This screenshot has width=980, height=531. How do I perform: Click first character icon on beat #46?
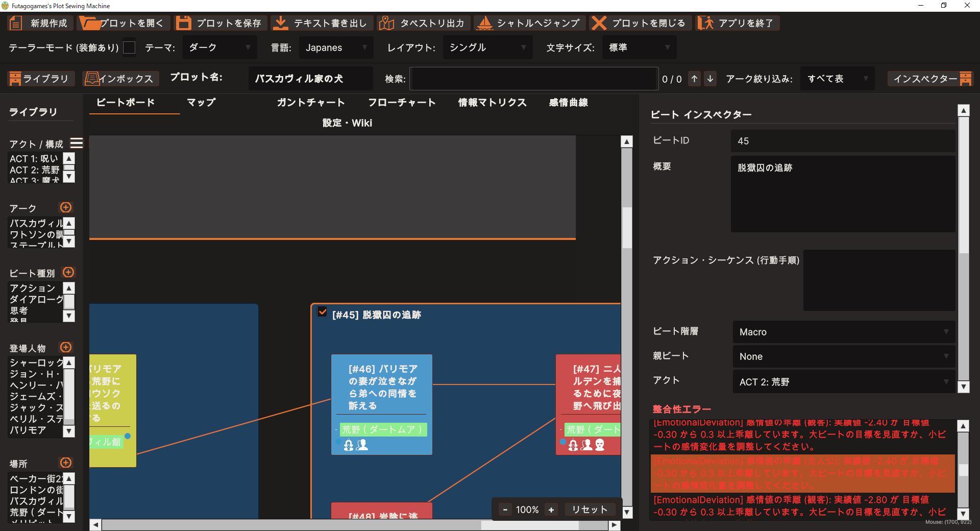(x=349, y=445)
